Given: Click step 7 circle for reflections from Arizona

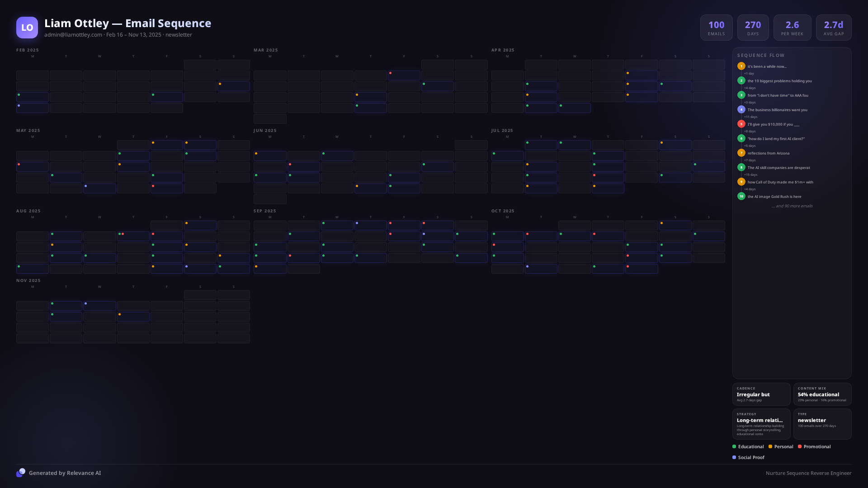Looking at the screenshot, I should (x=741, y=153).
